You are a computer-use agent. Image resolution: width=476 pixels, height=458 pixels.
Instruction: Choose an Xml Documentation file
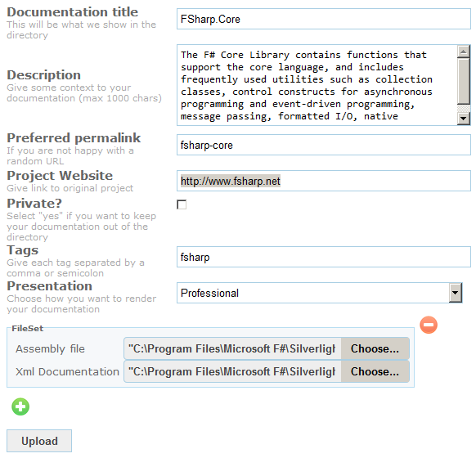(375, 371)
